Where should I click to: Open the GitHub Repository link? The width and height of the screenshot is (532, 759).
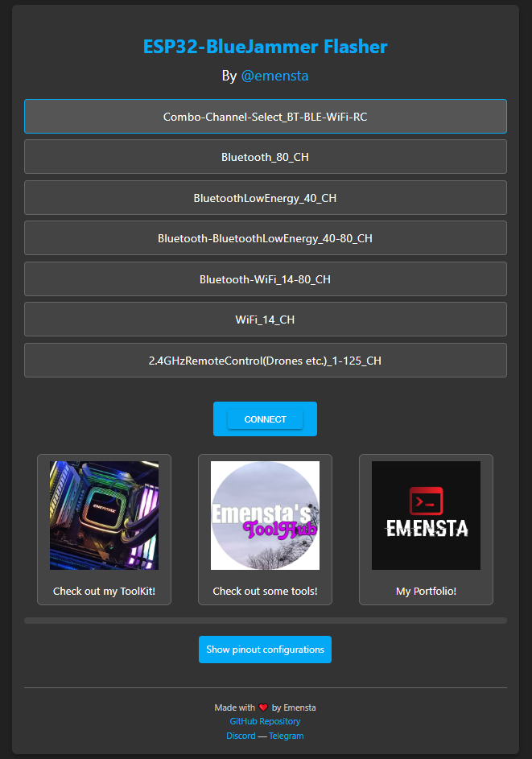[266, 721]
